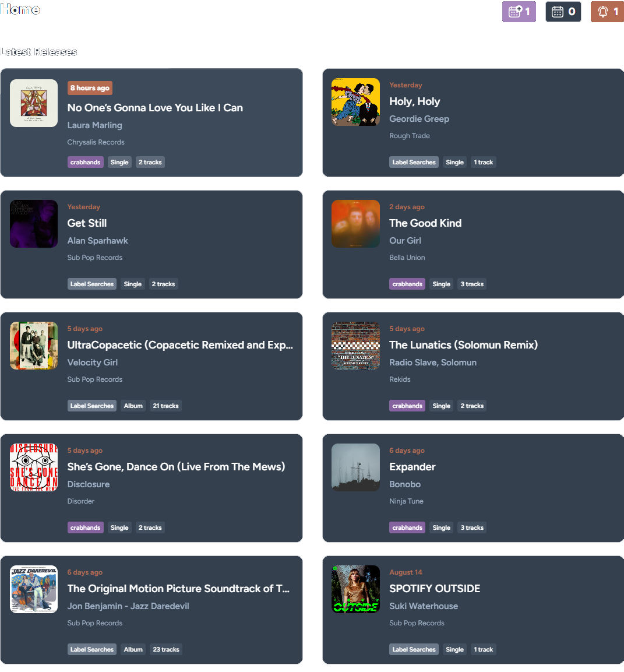This screenshot has width=624, height=672.
Task: Click Sub Pop Records under Alan Sparhawk
Action: [x=95, y=258]
